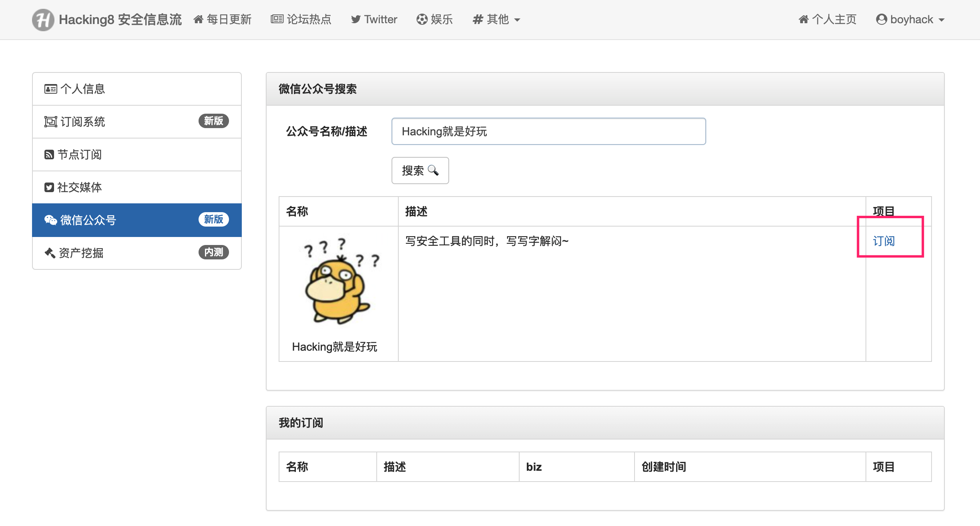Open 娱乐 soccer ball icon link
Screen dimensions: 980x526
pyautogui.click(x=422, y=19)
